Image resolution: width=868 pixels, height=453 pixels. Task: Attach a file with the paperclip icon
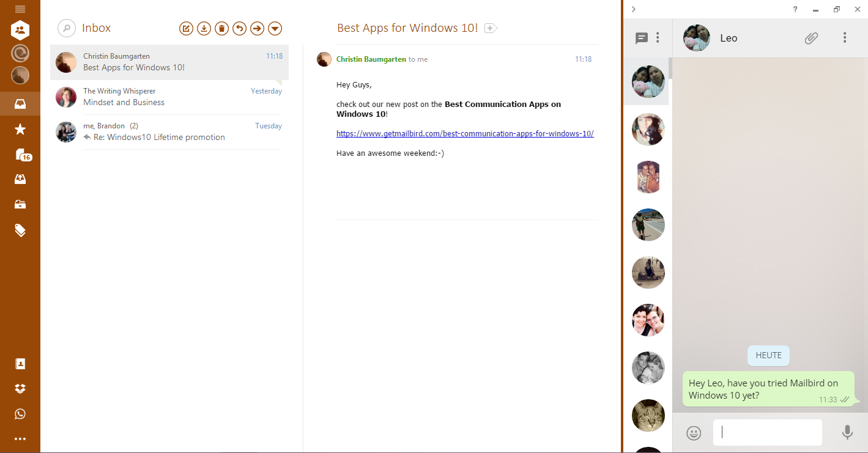click(x=811, y=38)
